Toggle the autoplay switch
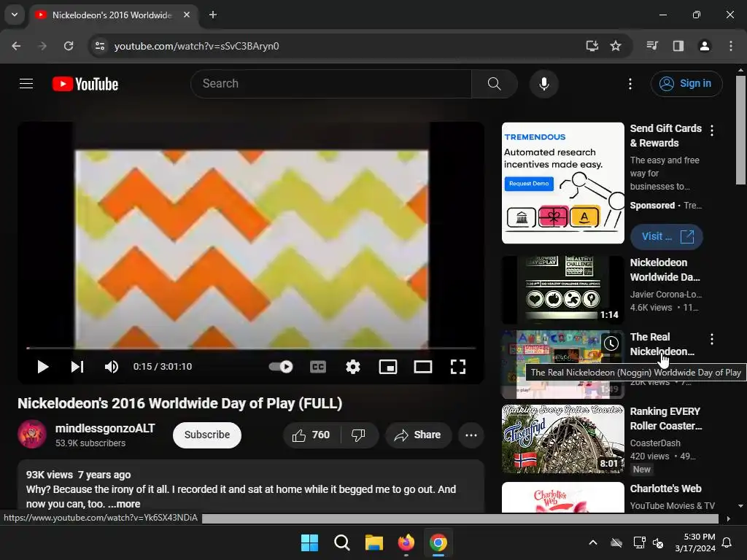Image resolution: width=747 pixels, height=560 pixels. (x=281, y=367)
